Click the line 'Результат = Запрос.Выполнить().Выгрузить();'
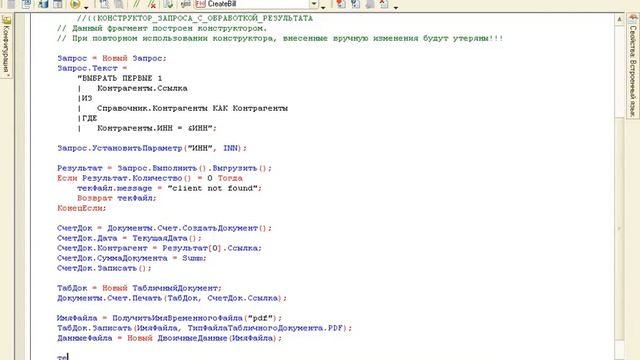 click(x=164, y=168)
